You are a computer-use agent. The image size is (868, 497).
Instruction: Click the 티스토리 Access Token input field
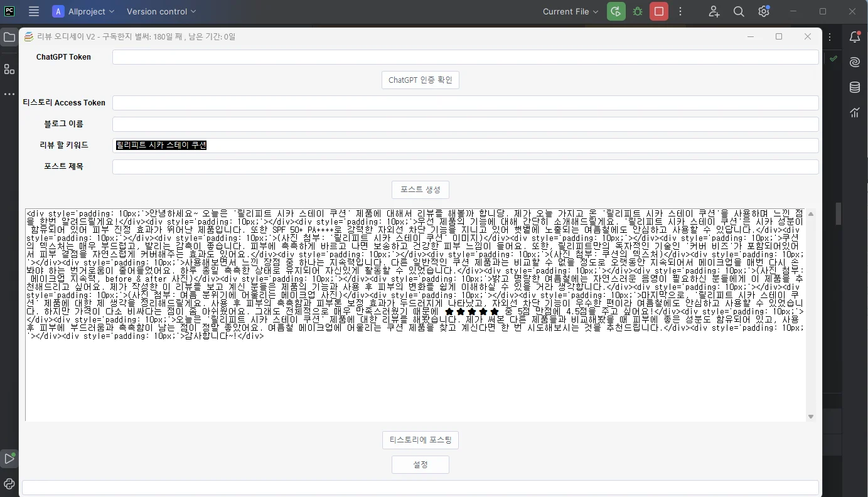pyautogui.click(x=466, y=103)
